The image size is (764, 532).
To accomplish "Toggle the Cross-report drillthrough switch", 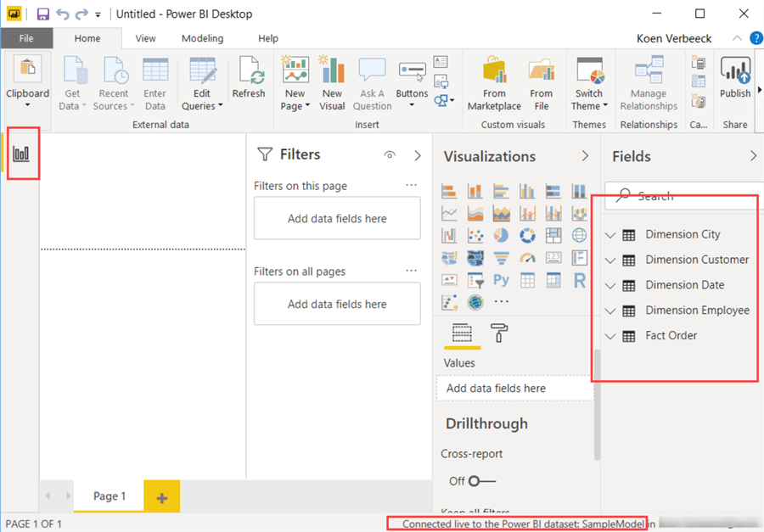I will [481, 481].
